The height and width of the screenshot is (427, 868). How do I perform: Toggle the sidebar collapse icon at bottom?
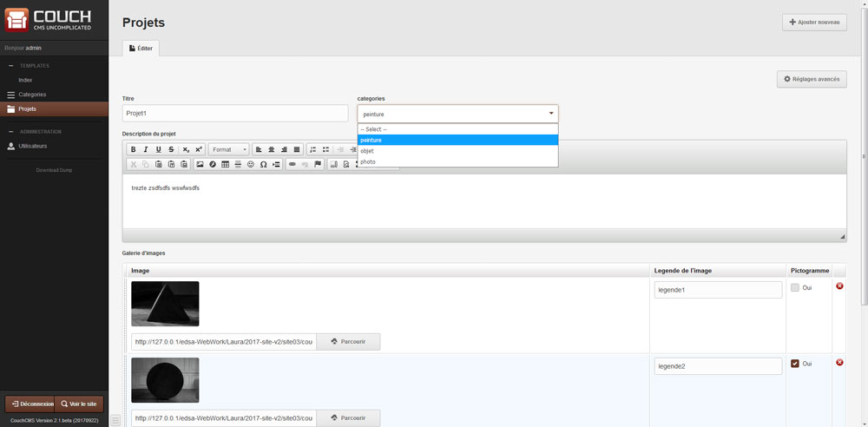click(x=115, y=420)
